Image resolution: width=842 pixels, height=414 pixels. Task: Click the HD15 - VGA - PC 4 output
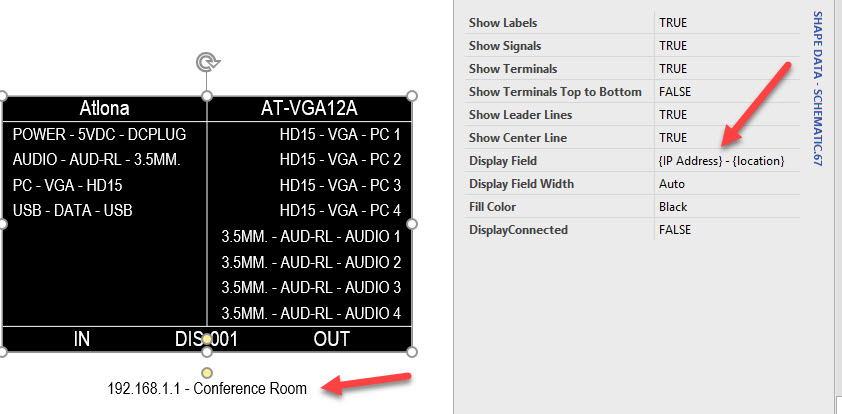tap(340, 210)
